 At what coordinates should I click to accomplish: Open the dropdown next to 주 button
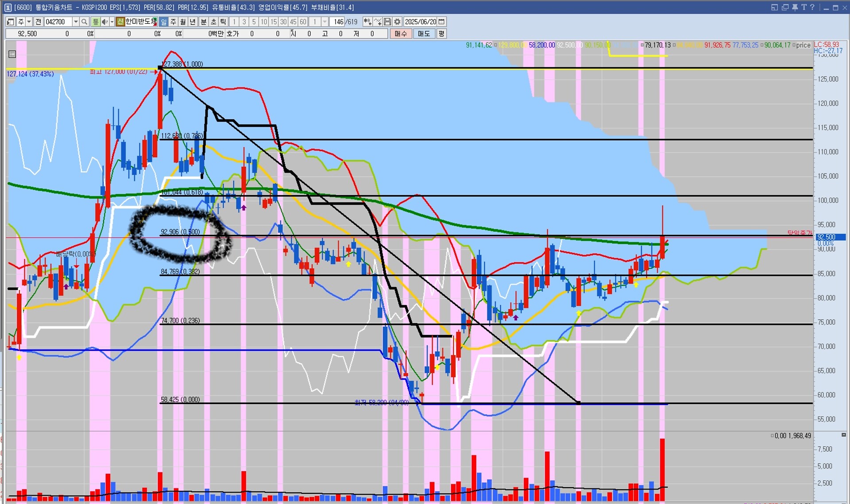(x=29, y=22)
